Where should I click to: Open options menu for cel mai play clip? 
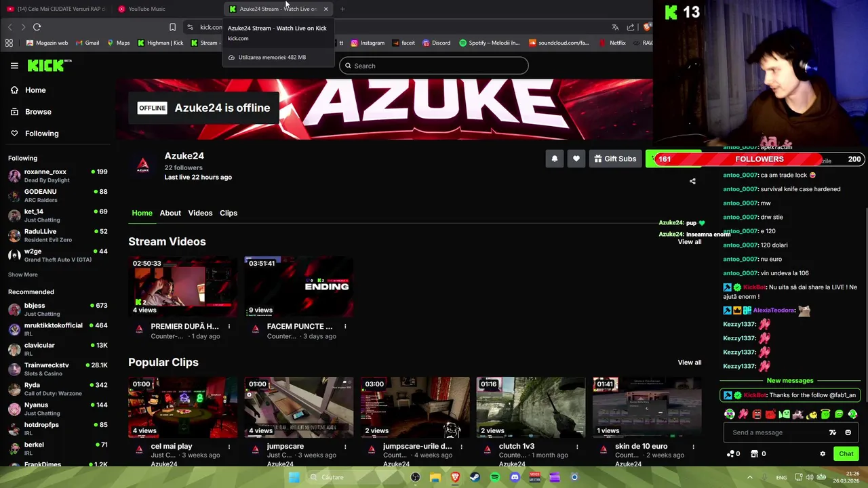229,447
